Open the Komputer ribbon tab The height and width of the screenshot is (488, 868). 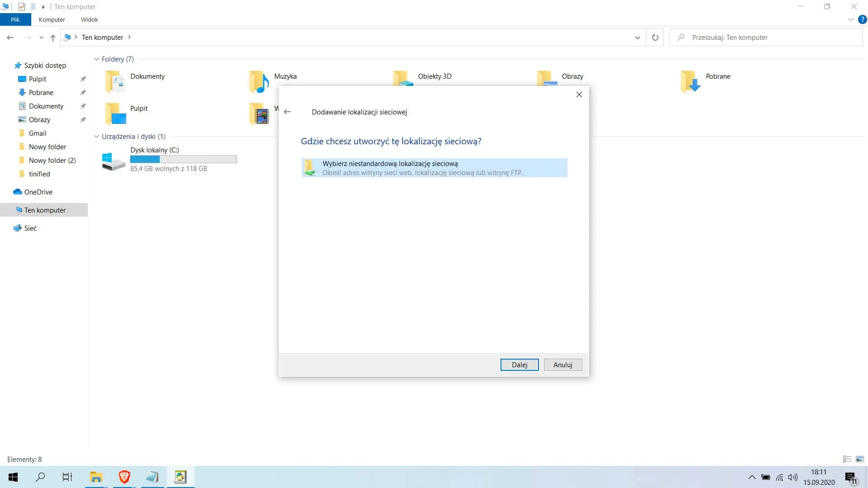pos(52,19)
